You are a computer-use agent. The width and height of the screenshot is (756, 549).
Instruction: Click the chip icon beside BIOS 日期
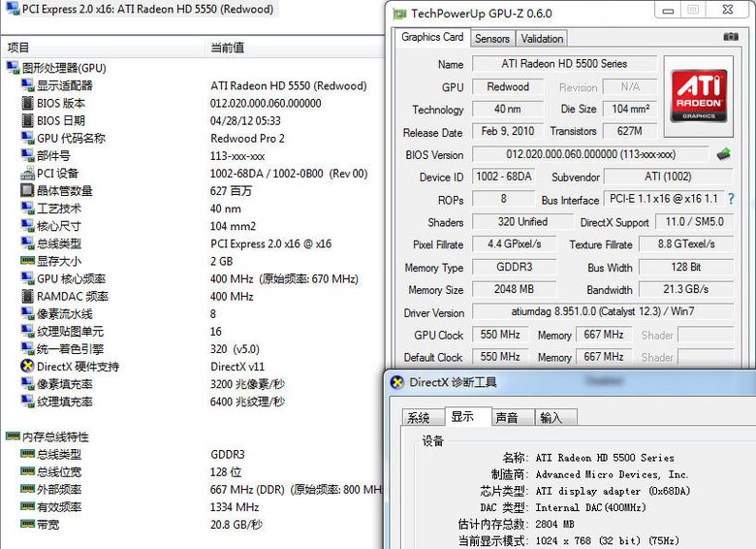pos(27,120)
